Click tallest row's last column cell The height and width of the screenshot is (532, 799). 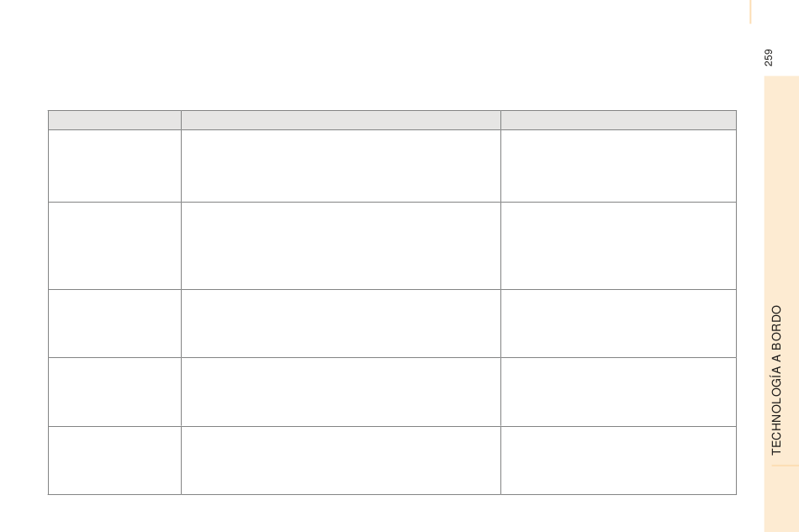pyautogui.click(x=619, y=246)
